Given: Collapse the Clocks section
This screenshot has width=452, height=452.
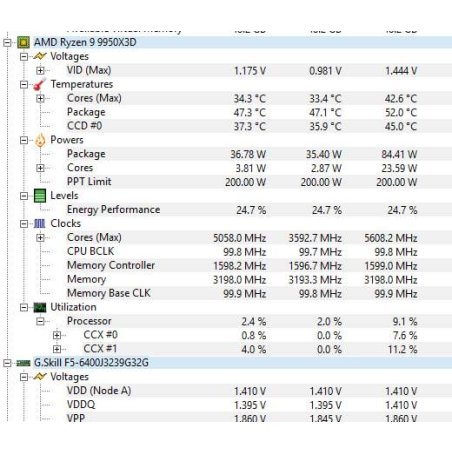Looking at the screenshot, I should pyautogui.click(x=24, y=224).
